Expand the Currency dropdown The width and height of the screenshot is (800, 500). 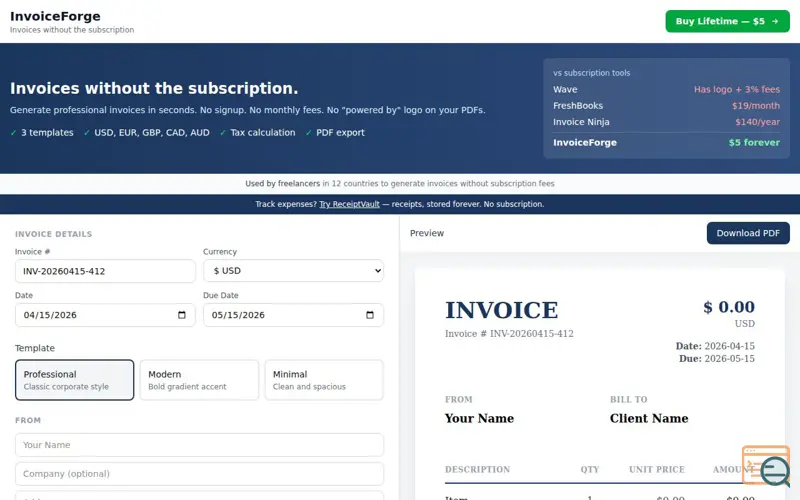[293, 271]
